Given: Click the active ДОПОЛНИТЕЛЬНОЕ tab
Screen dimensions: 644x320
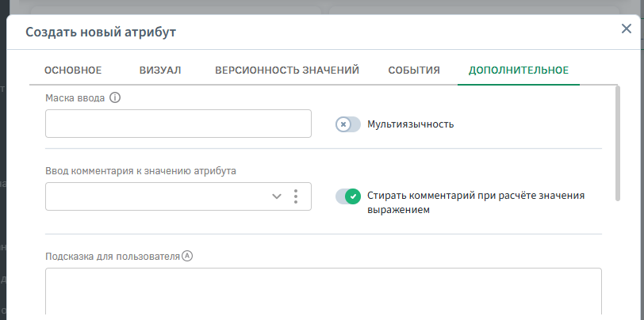Looking at the screenshot, I should coord(519,70).
